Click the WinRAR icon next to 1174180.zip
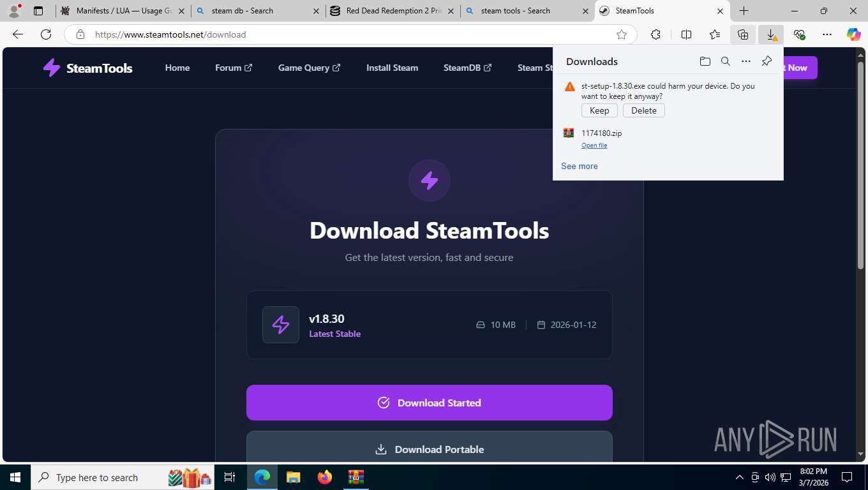 point(569,133)
